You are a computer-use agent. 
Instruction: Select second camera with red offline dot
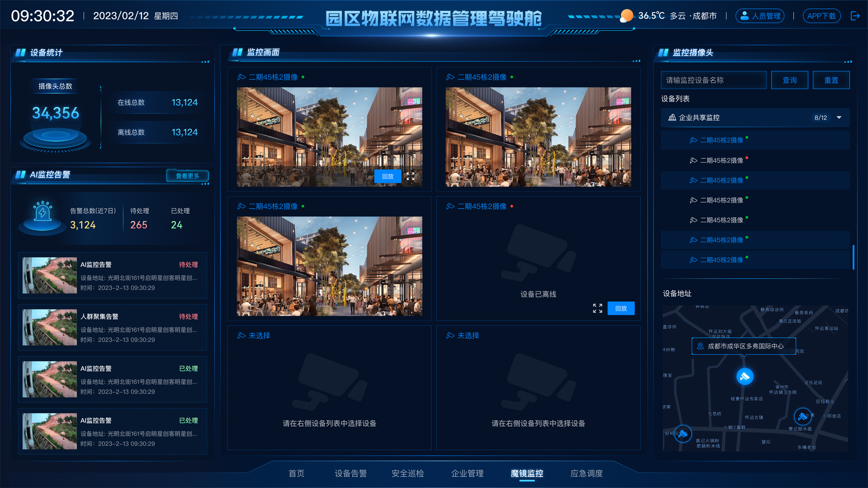point(721,160)
